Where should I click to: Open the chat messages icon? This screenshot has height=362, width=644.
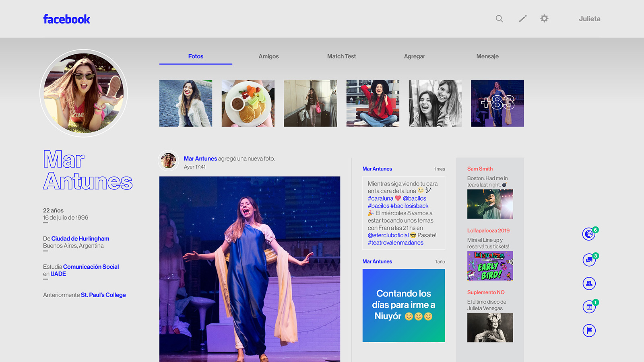tap(589, 259)
